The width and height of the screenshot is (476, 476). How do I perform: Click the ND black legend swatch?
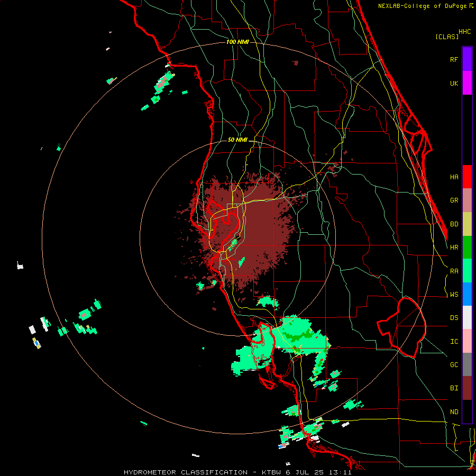(x=467, y=411)
